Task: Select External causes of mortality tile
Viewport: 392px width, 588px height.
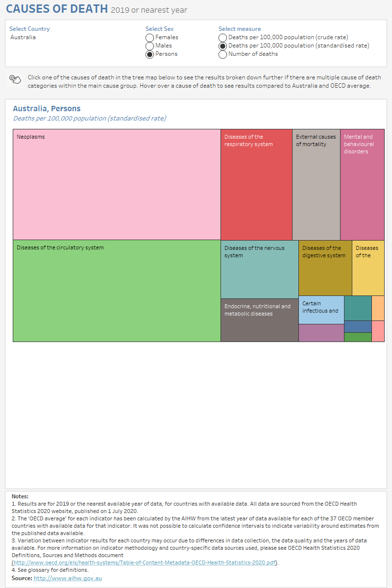Action: point(316,184)
